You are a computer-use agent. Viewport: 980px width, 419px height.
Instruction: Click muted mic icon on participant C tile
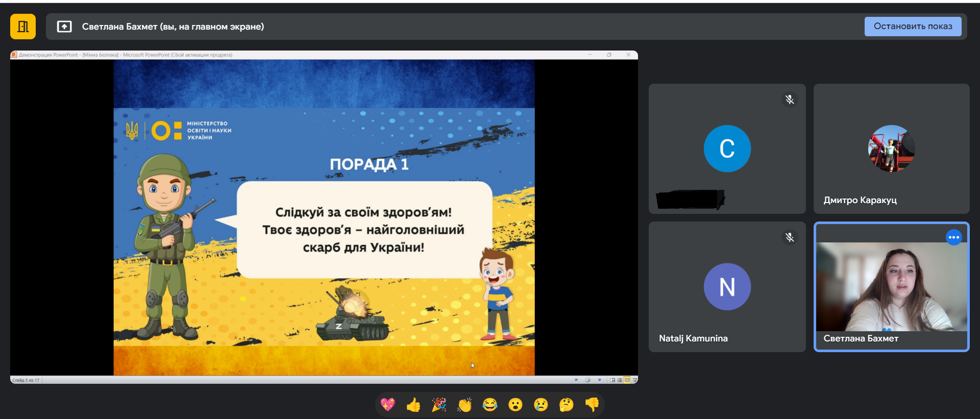click(x=790, y=100)
